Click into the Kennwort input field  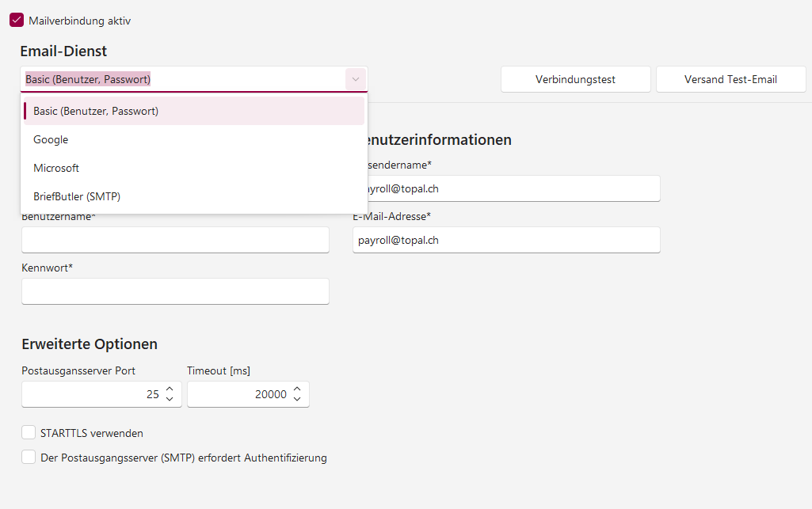pos(175,291)
